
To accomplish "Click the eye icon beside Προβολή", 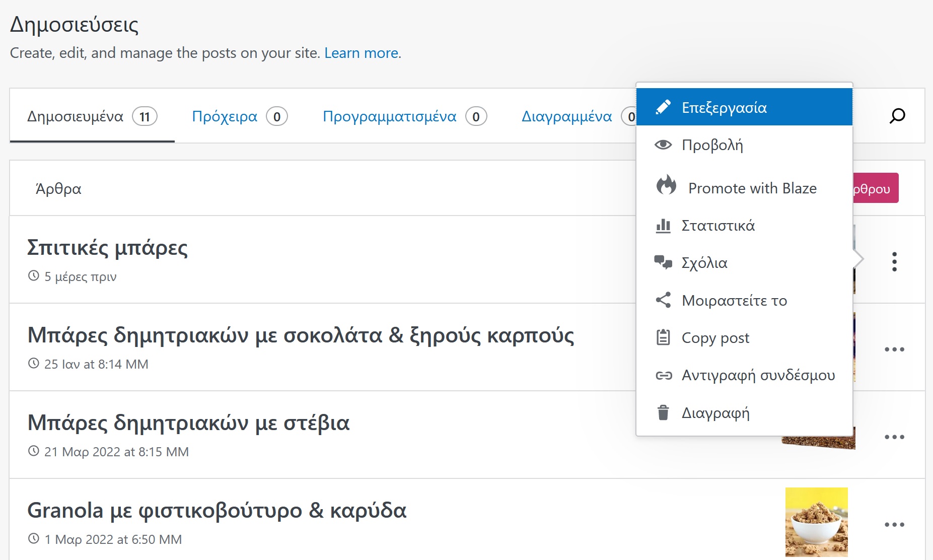I will click(663, 145).
